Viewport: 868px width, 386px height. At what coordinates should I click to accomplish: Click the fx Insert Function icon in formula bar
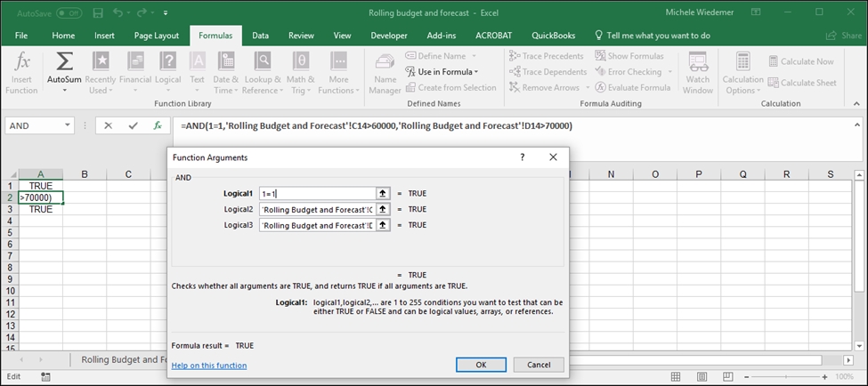tap(158, 126)
